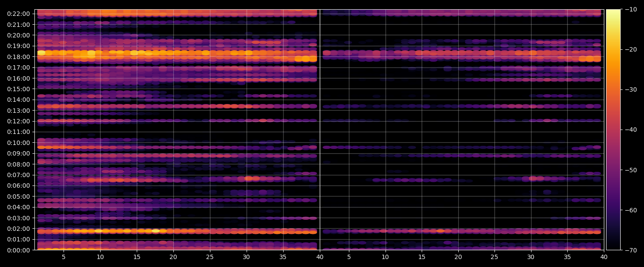
Task: Pick the 0:07:00 time label
Action: 19,175
